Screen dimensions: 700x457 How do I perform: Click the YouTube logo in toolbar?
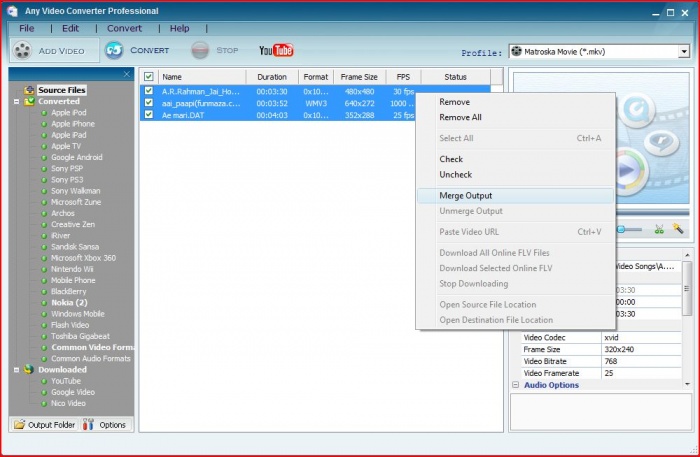[275, 50]
